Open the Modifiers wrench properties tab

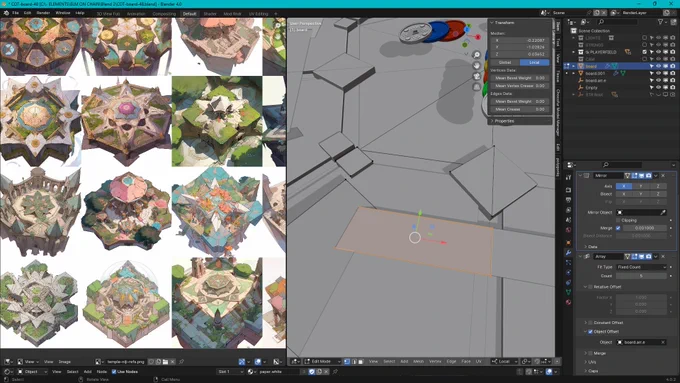coord(568,252)
